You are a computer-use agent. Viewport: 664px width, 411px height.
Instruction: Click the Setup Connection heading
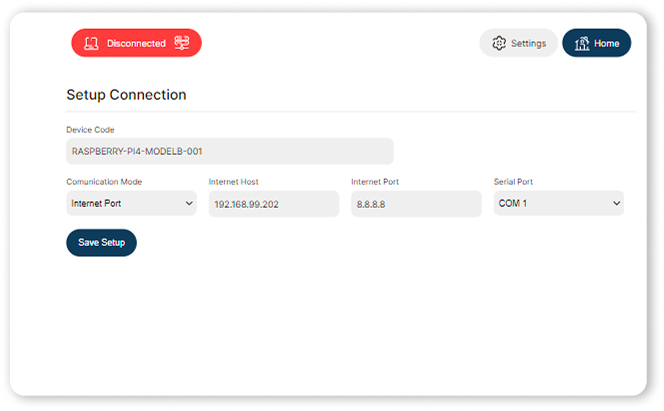[x=126, y=95]
